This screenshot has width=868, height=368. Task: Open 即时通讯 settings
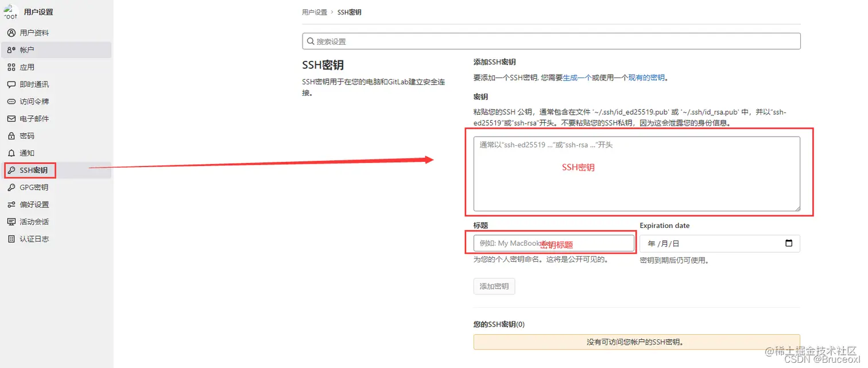(32, 84)
